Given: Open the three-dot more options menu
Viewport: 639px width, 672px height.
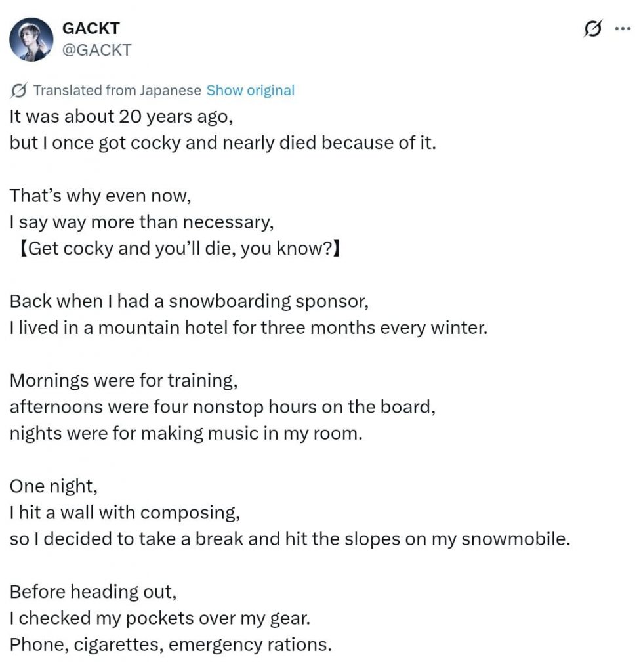Looking at the screenshot, I should click(x=621, y=29).
